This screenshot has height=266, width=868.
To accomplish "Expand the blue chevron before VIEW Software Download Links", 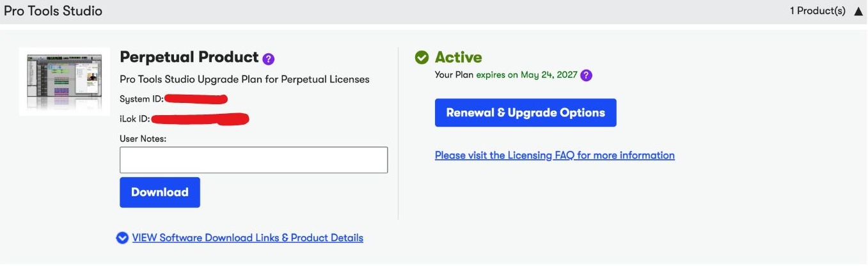I will click(122, 238).
